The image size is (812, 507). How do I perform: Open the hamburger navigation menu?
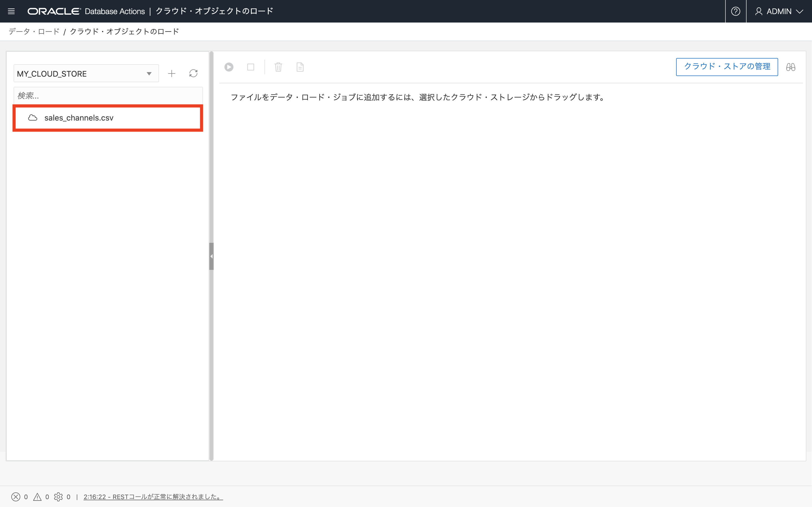(x=11, y=11)
